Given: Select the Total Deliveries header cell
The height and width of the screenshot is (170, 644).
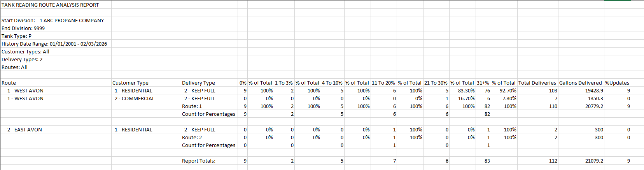Looking at the screenshot, I should tap(537, 83).
